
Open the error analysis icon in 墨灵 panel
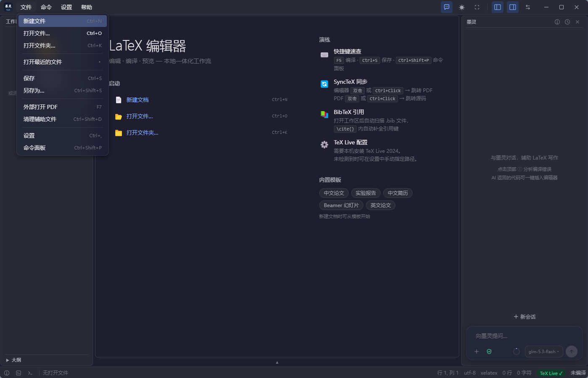pos(557,22)
